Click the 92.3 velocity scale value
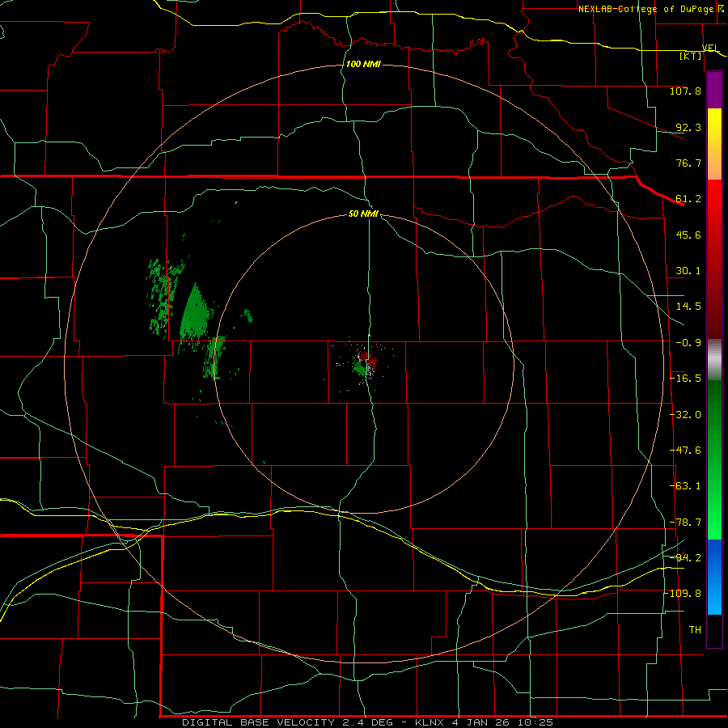Screen dimensions: 728x728 [x=688, y=127]
